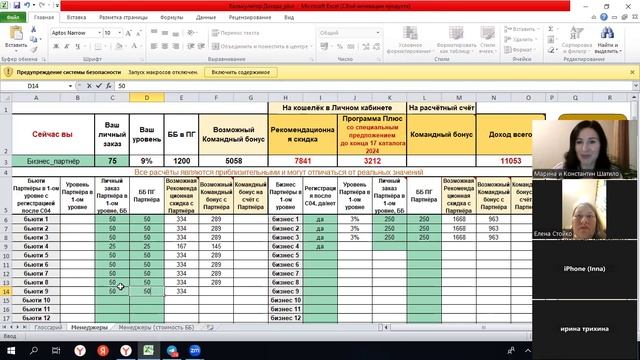The height and width of the screenshot is (360, 640).
Task: Open the Файл tab
Action: [x=13, y=18]
